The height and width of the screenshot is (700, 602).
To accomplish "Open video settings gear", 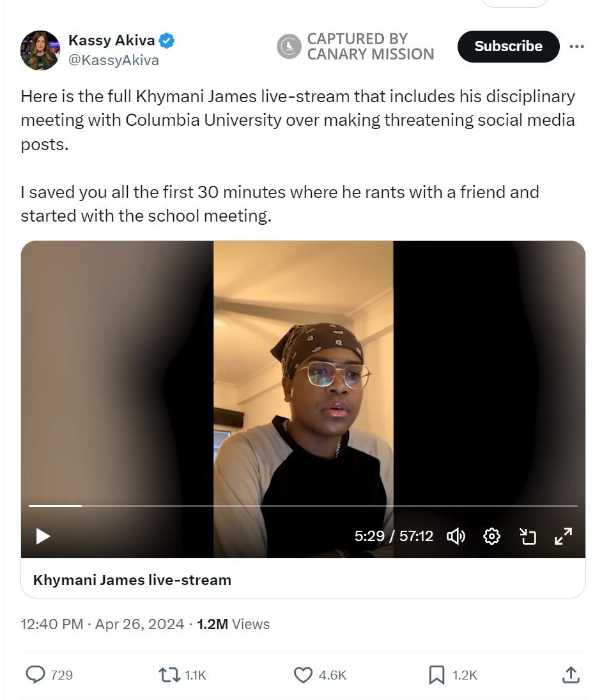I will 491,536.
